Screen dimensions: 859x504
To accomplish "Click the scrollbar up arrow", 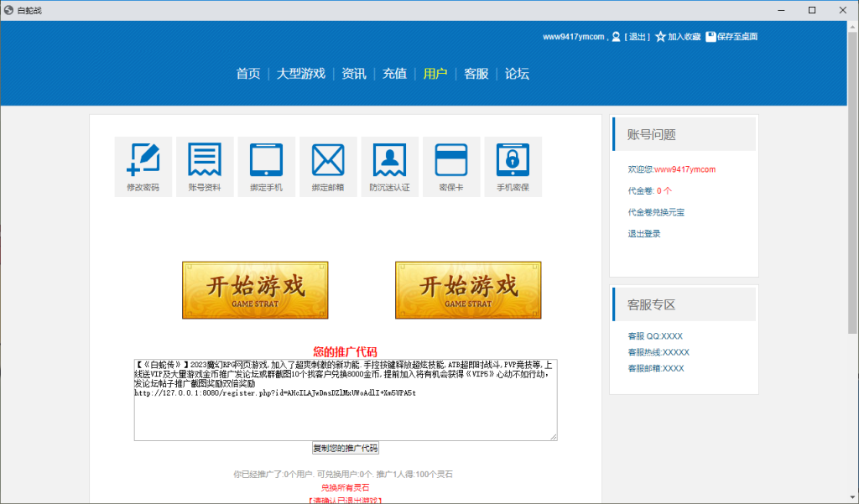I will click(x=853, y=26).
